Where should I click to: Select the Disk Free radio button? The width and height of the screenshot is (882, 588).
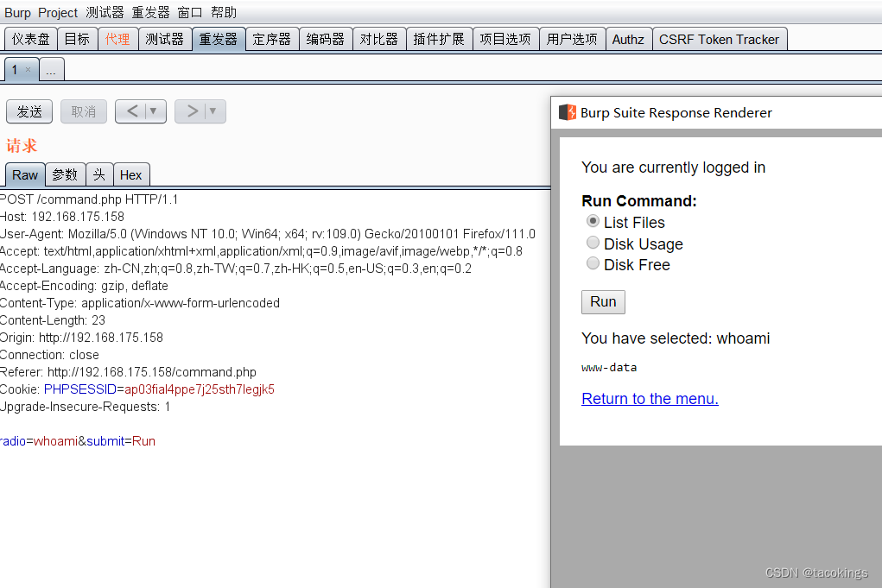pyautogui.click(x=593, y=263)
